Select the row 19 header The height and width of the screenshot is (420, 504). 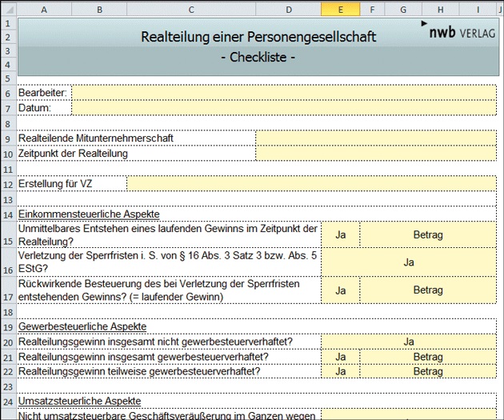pos(7,327)
